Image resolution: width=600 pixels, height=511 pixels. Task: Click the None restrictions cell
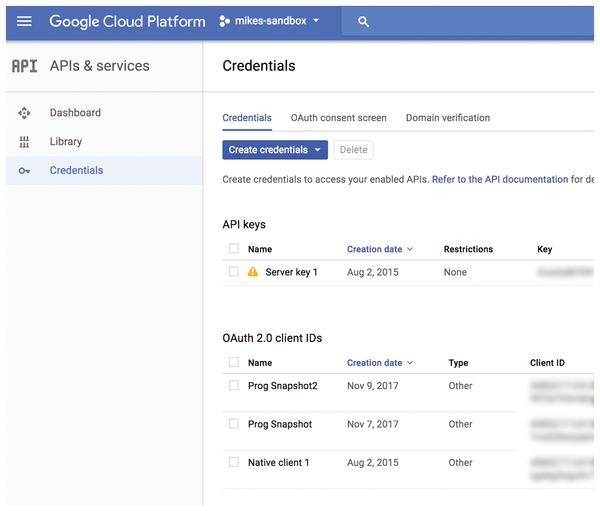click(455, 272)
